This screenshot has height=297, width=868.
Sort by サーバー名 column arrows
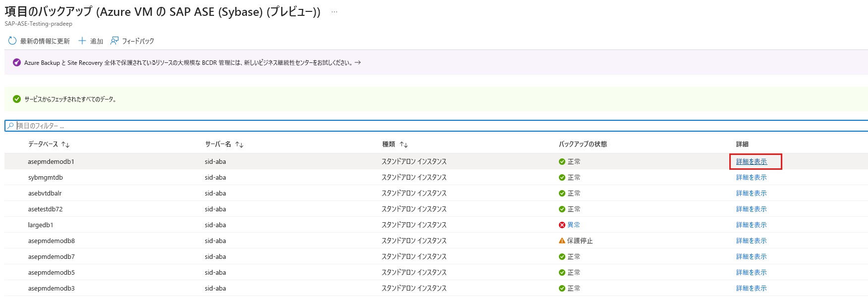239,145
